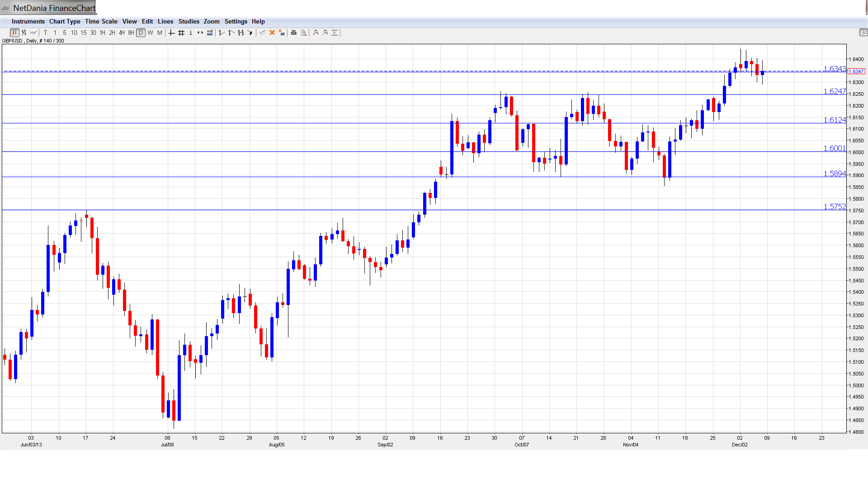Screen dimensions: 868x488
Task: Select the 1.5894 horizontal level label
Action: point(835,174)
